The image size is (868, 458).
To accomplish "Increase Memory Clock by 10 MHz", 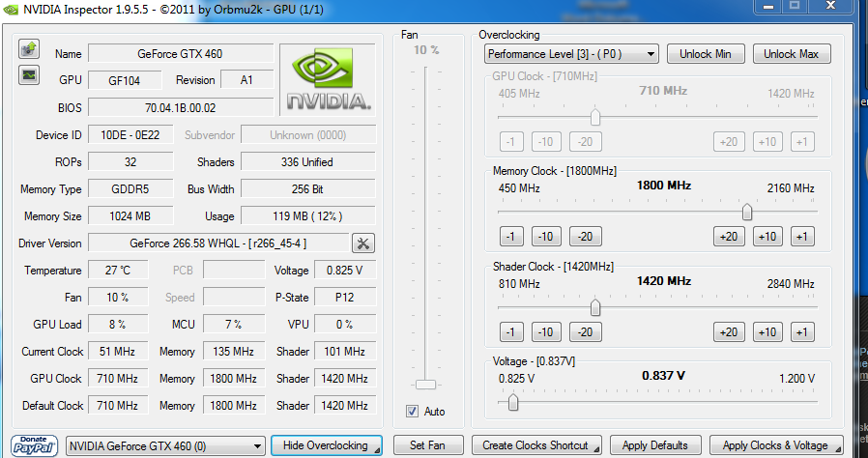I will [x=767, y=237].
